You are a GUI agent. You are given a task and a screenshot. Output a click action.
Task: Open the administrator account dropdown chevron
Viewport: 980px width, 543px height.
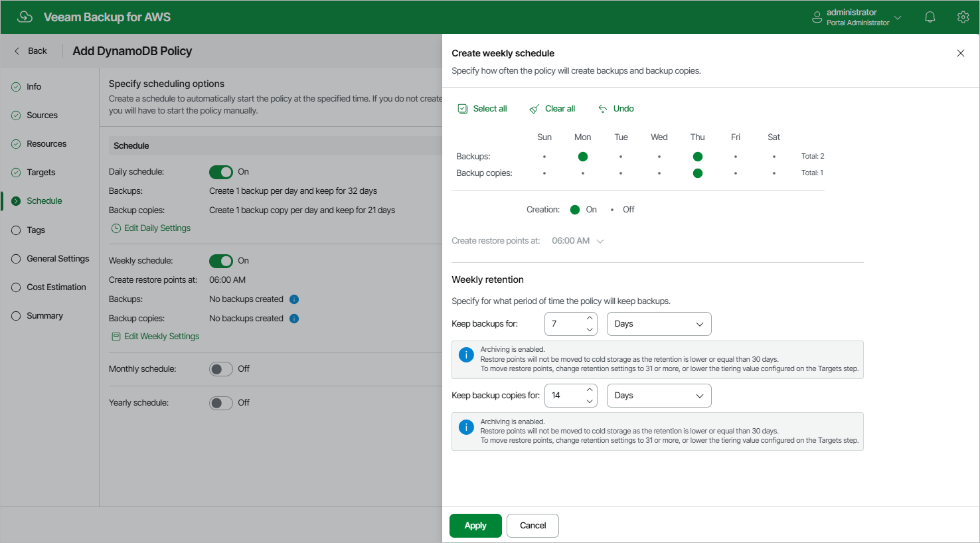pos(898,18)
